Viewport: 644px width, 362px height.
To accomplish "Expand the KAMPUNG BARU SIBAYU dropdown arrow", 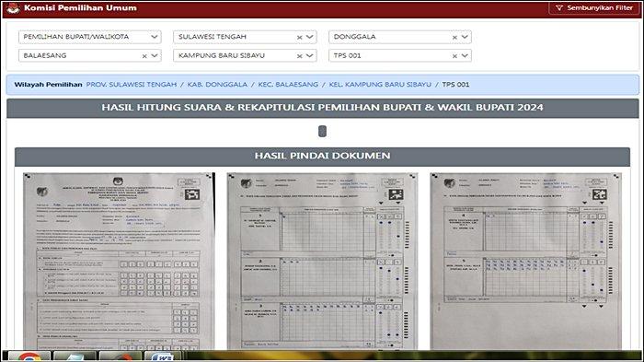I will [x=310, y=55].
